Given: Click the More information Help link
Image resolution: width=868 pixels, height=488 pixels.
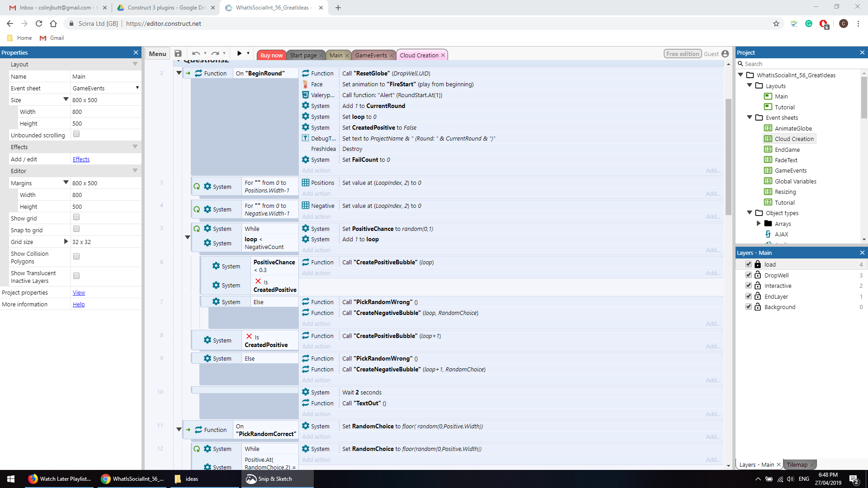Looking at the screenshot, I should coord(79,304).
